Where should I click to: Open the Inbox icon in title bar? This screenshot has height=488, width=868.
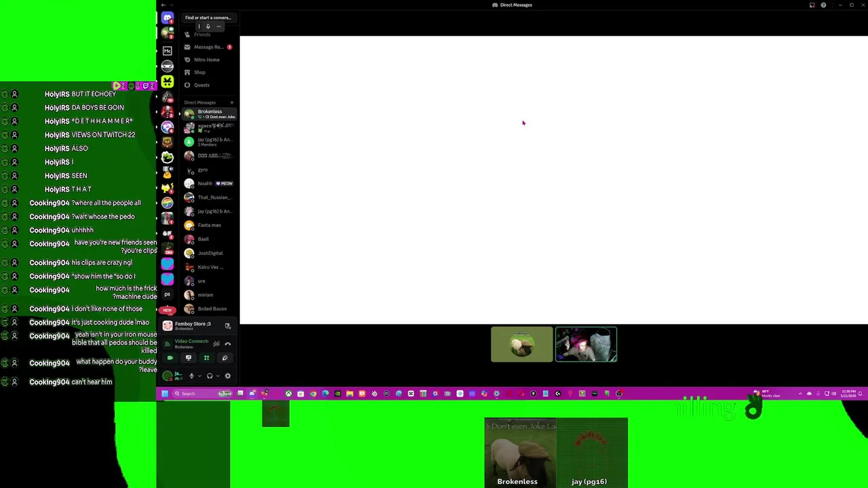point(812,5)
